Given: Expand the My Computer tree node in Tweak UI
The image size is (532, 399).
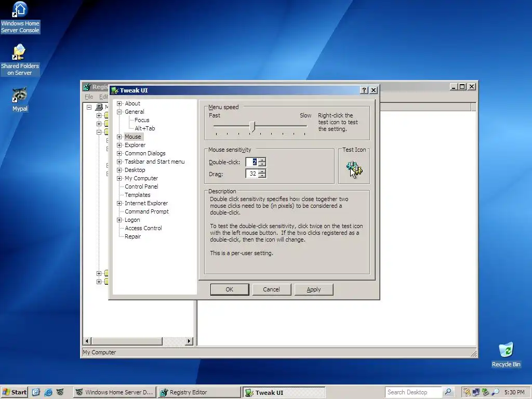Looking at the screenshot, I should (x=119, y=178).
